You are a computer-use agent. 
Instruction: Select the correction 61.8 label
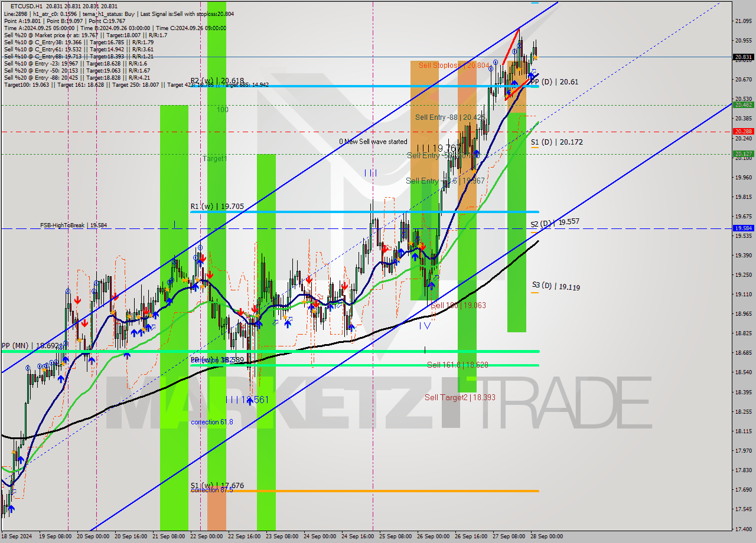[x=211, y=422]
